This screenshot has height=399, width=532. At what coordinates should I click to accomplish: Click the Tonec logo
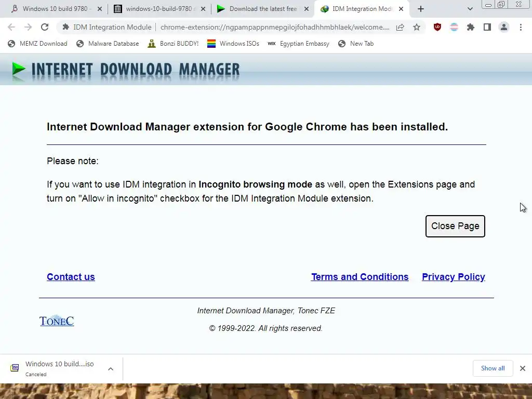tap(57, 321)
